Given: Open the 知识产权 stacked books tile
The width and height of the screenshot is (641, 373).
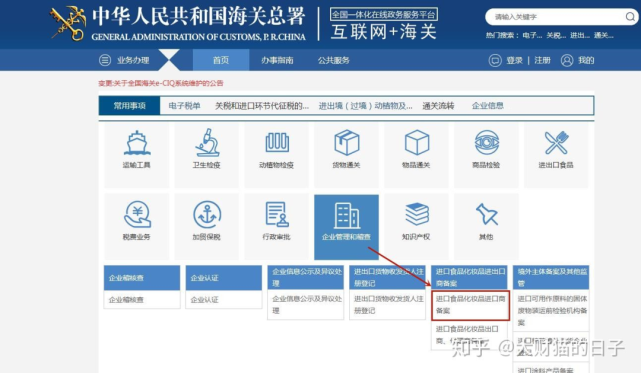Looking at the screenshot, I should tap(417, 227).
